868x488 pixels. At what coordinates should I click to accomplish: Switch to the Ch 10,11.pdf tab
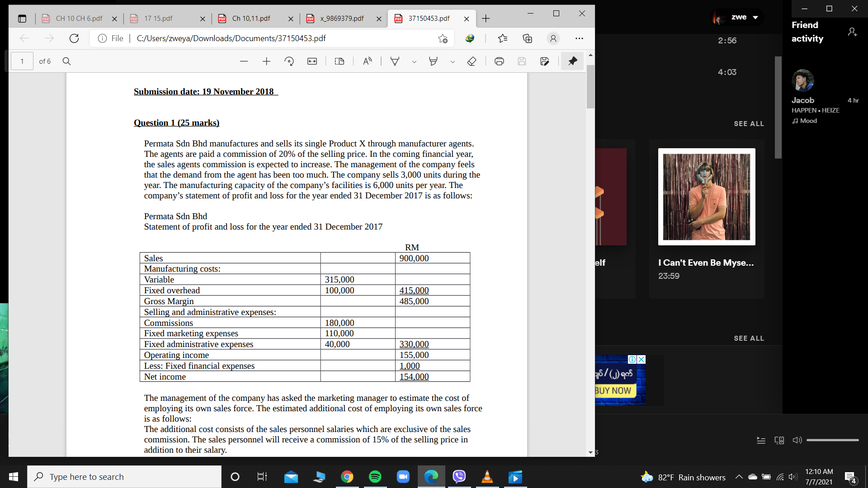coord(251,19)
